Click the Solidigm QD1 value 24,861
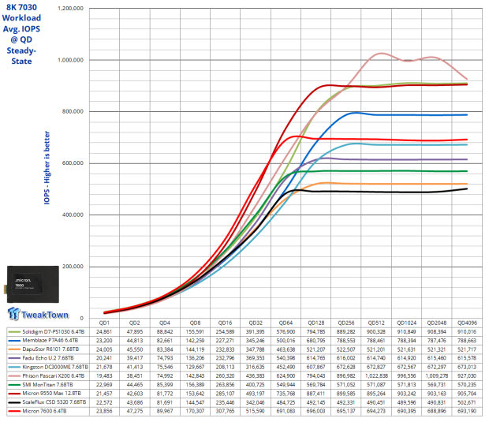 104,332
